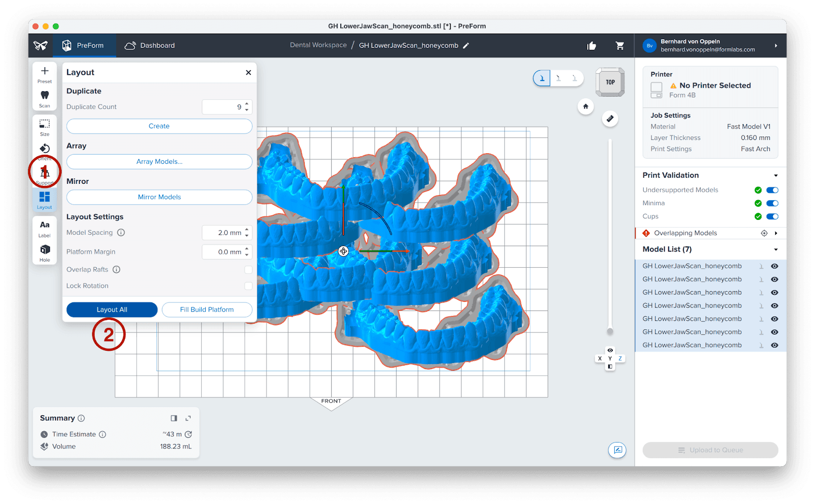Open the Label text tool

(45, 228)
